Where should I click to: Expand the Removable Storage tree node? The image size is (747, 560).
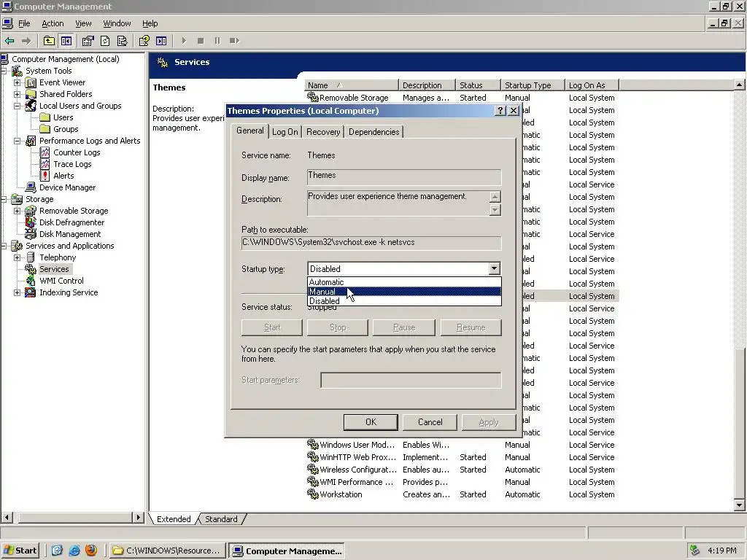click(x=18, y=211)
